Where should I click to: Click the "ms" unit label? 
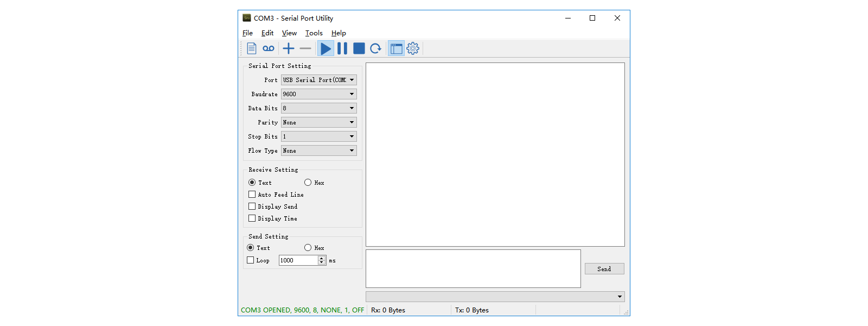click(x=332, y=261)
